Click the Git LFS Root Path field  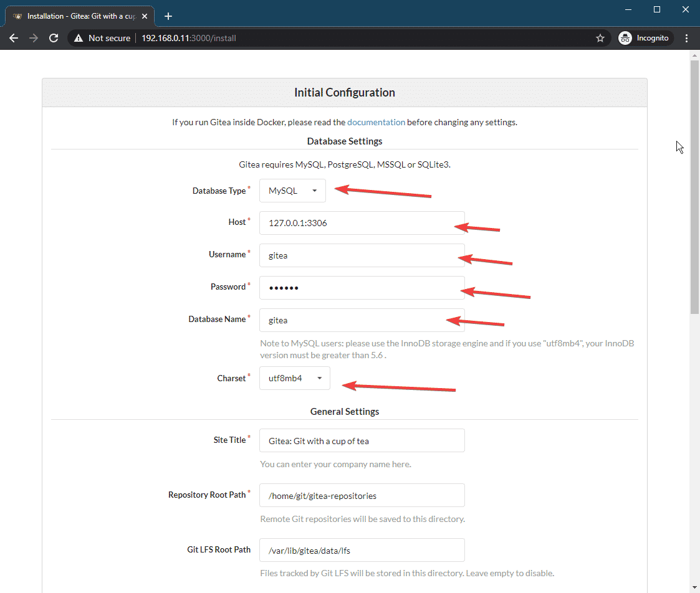pos(362,550)
